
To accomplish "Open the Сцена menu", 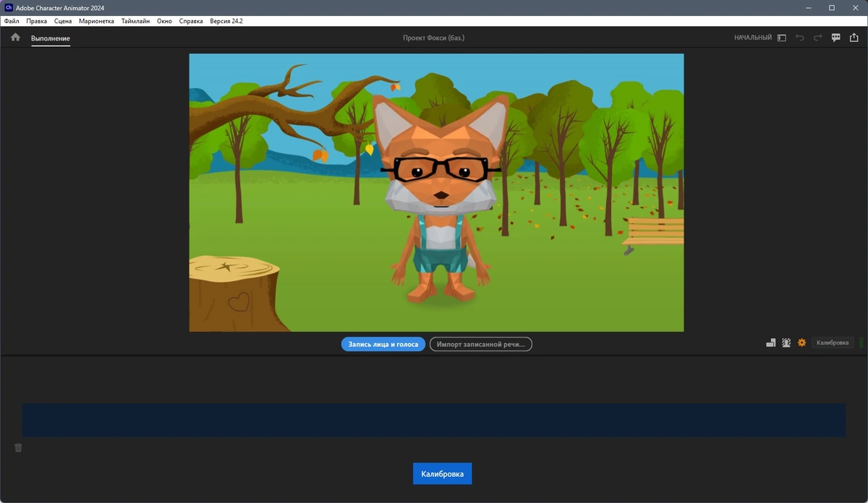I will 63,21.
